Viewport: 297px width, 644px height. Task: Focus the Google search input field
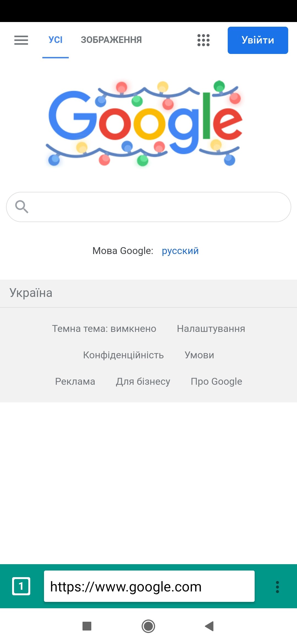pos(157,207)
